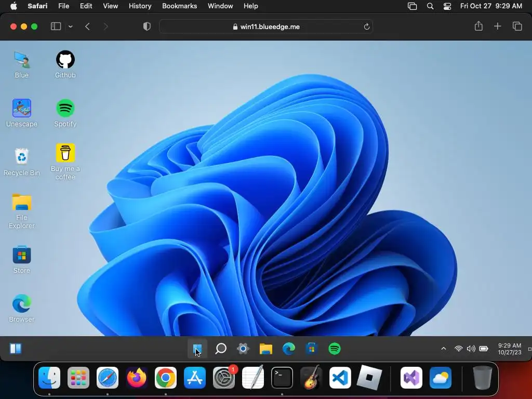Launch GarageBand from the Dock
Screen dimensions: 532x399
(x=311, y=378)
